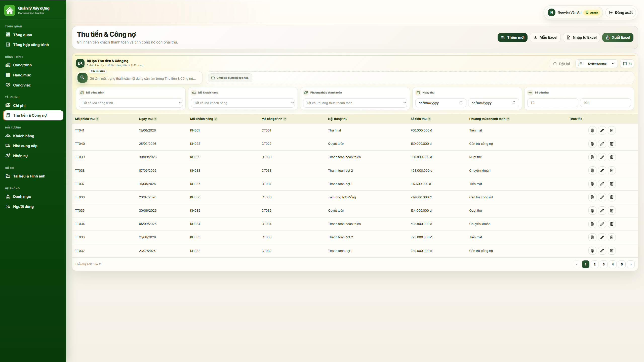The height and width of the screenshot is (362, 644).
Task: Edit the TT036 receipt entry
Action: pyautogui.click(x=602, y=197)
